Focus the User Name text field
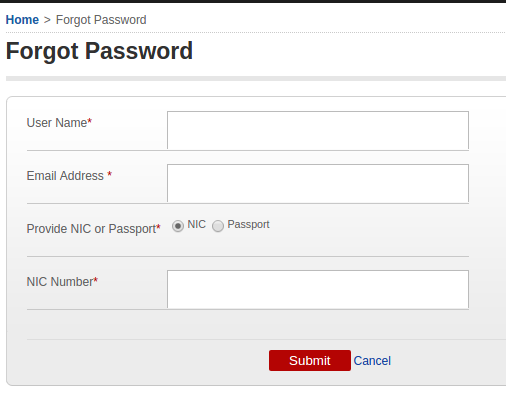The width and height of the screenshot is (506, 408). 318,130
